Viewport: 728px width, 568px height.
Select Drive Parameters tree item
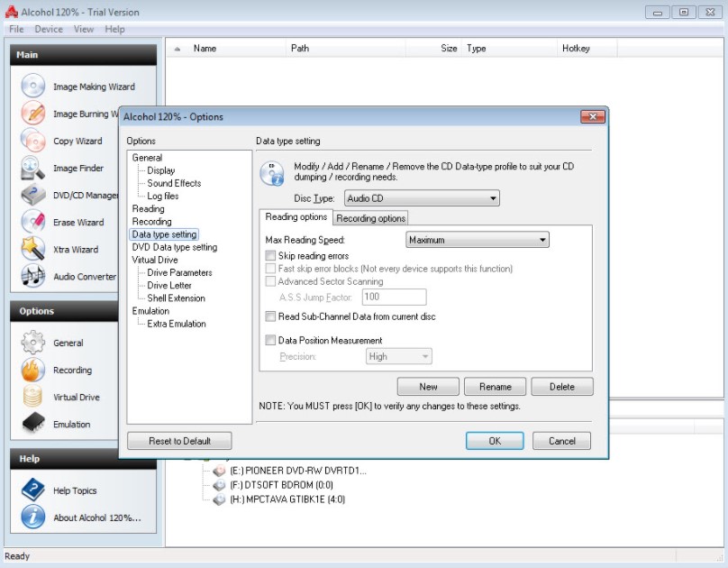[x=179, y=272]
